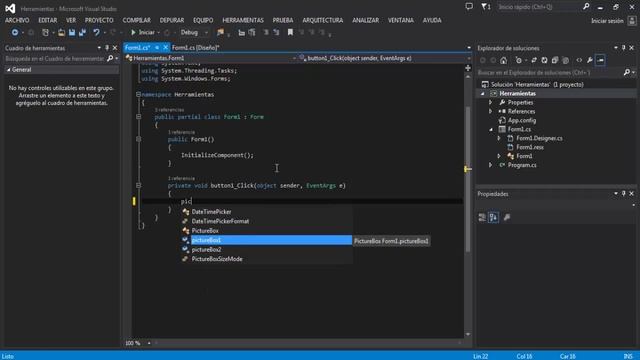The width and height of the screenshot is (640, 360).
Task: Click the Toolbox search magnifier icon
Action: pyautogui.click(x=110, y=59)
